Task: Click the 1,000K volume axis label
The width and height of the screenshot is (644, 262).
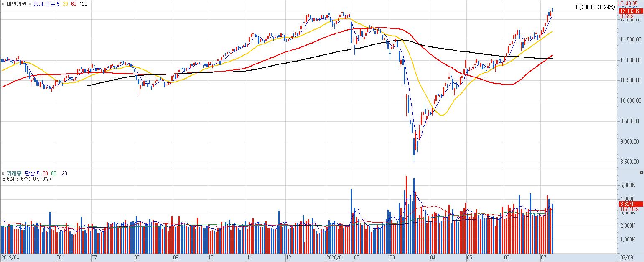Action: tap(628, 240)
